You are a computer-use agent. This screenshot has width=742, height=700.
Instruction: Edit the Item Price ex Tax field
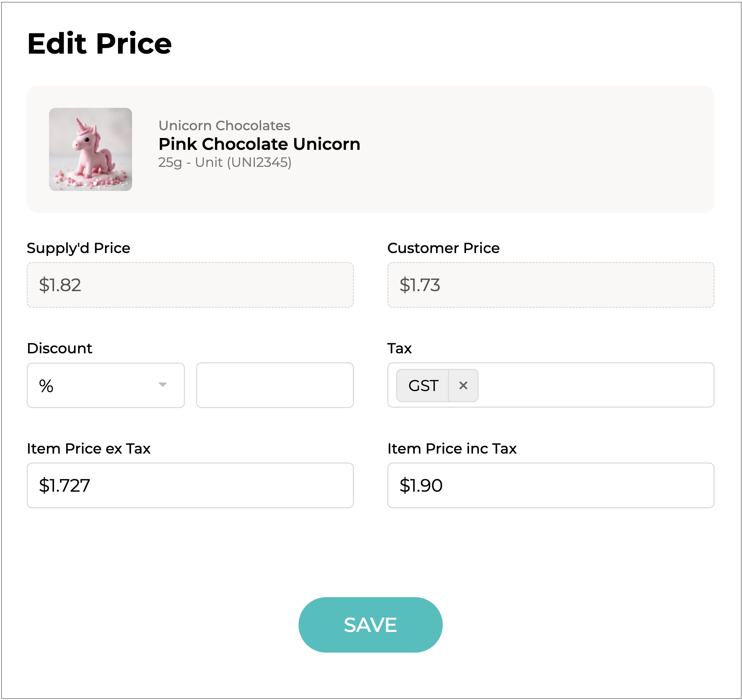pyautogui.click(x=190, y=485)
